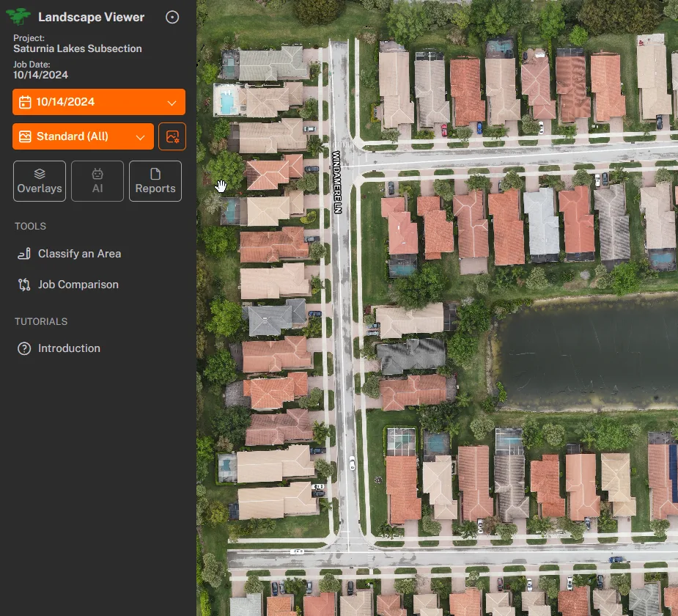This screenshot has width=678, height=616.
Task: Select the Classify an Area tool
Action: (x=69, y=254)
